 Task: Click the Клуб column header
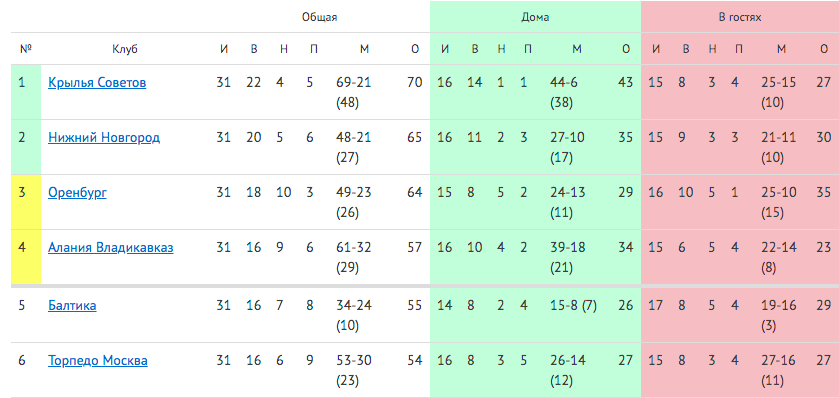pos(125,49)
